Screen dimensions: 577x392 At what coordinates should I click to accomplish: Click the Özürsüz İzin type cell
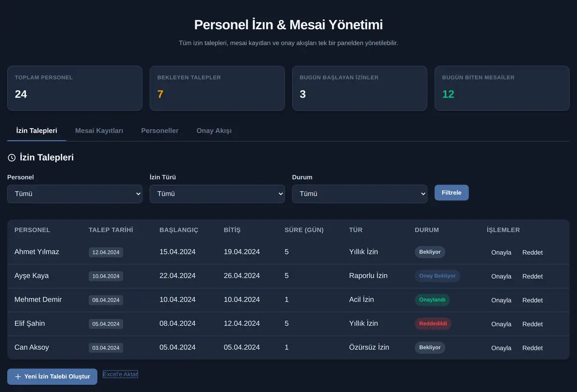pyautogui.click(x=369, y=347)
